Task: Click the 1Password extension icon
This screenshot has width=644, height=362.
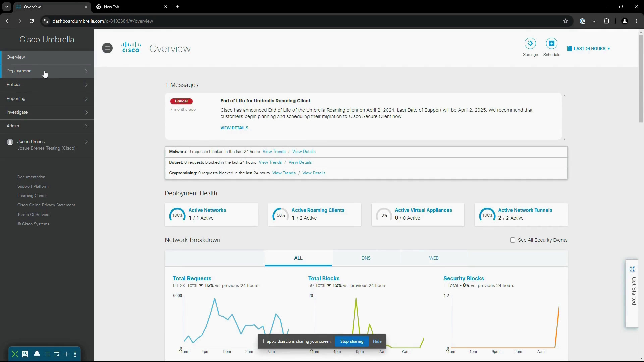Action: pyautogui.click(x=582, y=21)
